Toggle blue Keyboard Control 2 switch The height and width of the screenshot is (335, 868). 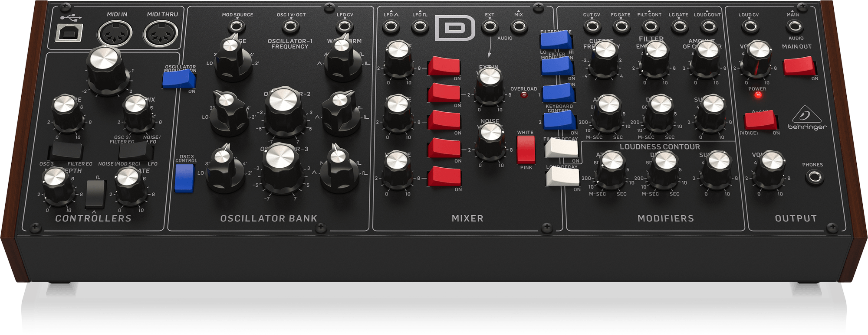point(560,120)
